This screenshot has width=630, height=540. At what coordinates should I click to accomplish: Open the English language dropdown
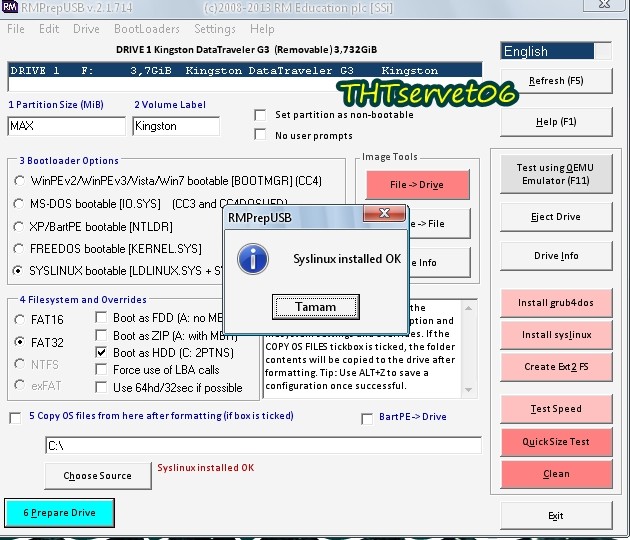[556, 51]
